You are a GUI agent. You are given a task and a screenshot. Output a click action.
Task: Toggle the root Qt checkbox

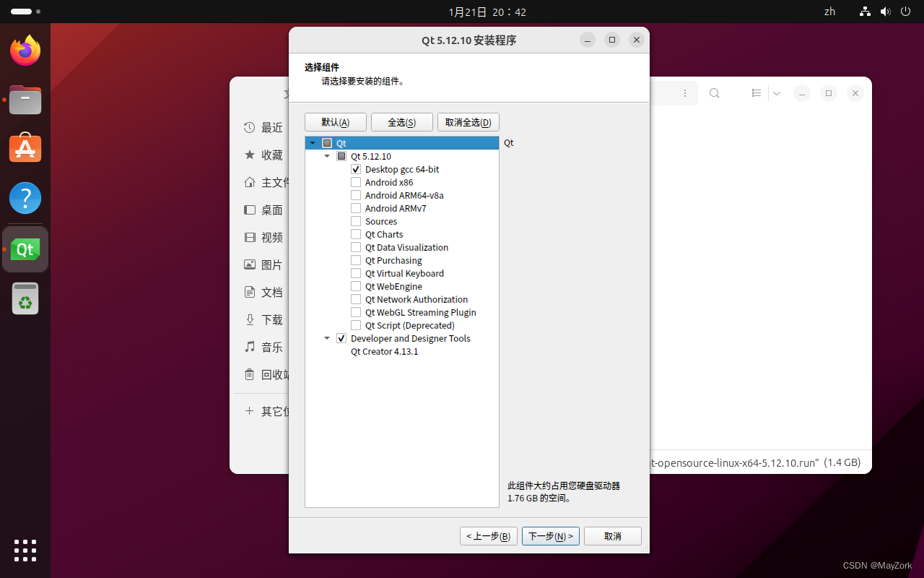(327, 144)
